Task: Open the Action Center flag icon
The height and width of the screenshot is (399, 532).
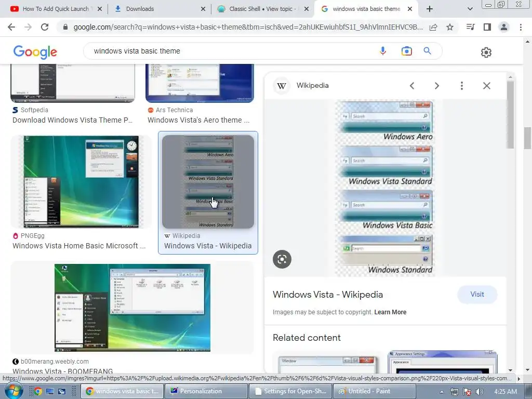Action: click(467, 392)
